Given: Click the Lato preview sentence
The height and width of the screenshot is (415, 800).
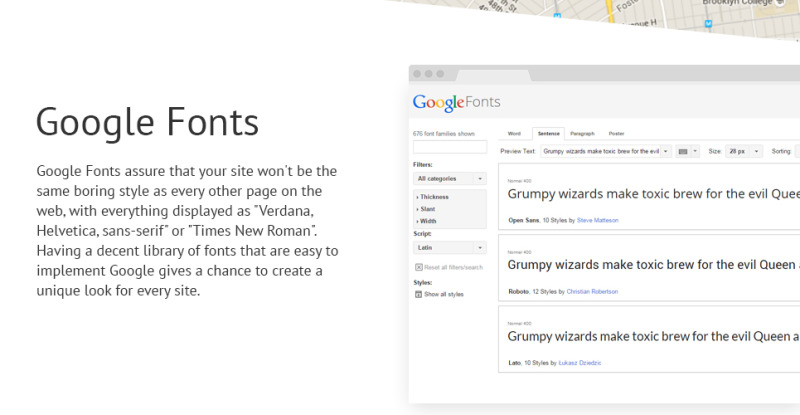Looking at the screenshot, I should click(x=653, y=336).
